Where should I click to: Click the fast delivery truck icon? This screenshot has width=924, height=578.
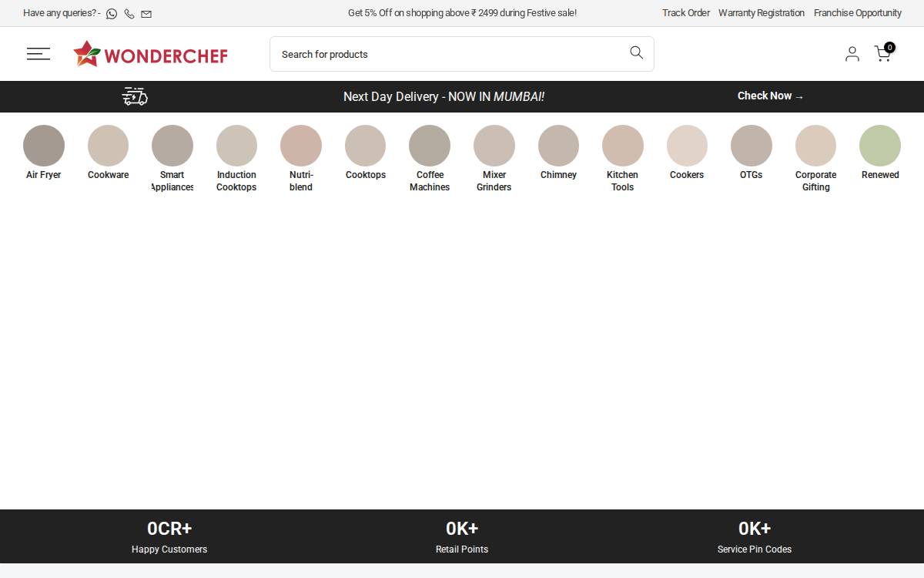click(135, 96)
